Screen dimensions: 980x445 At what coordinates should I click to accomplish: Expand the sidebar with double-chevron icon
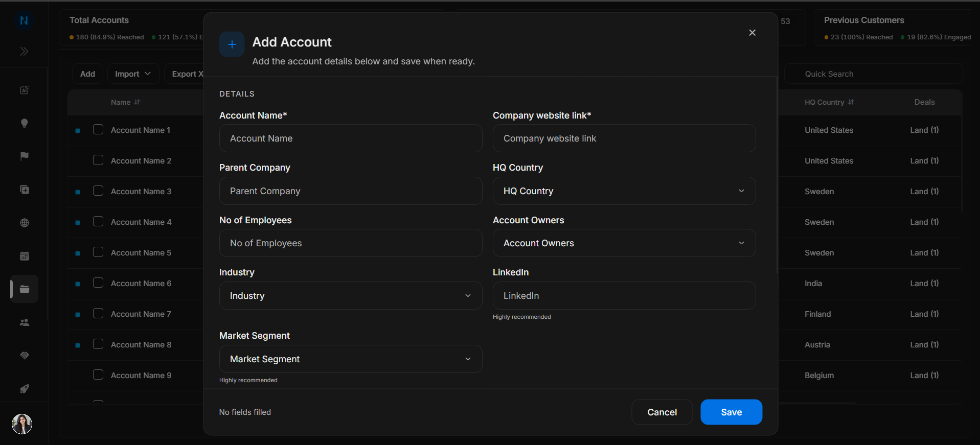pyautogui.click(x=24, y=52)
